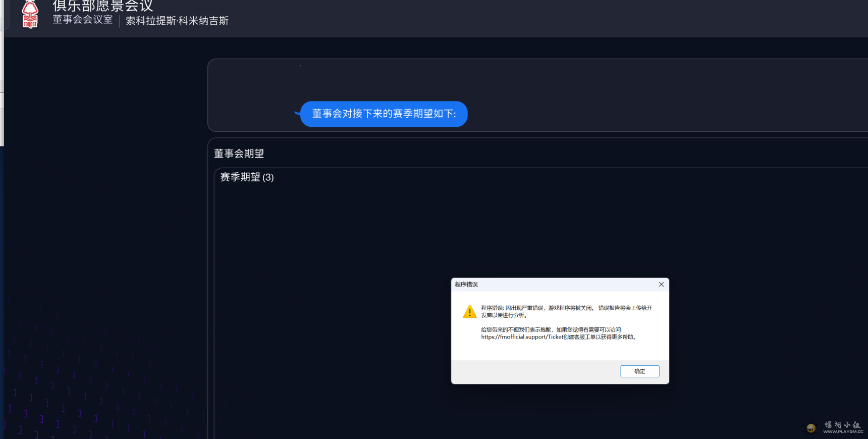Click the Nottingham Forest club crest
The image size is (868, 439).
coord(30,15)
